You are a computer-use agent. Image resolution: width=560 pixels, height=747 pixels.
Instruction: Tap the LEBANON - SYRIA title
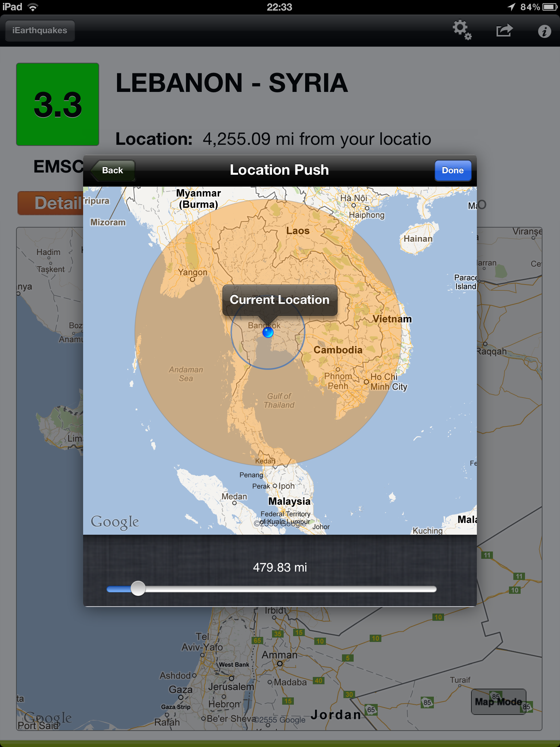(232, 83)
